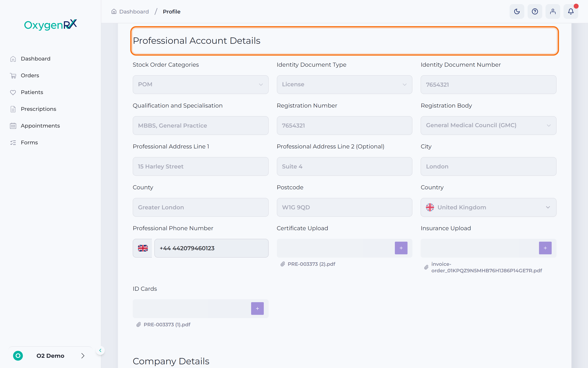Viewport: 588px width, 368px height.
Task: Click the Forms checklist icon
Action: (x=13, y=143)
